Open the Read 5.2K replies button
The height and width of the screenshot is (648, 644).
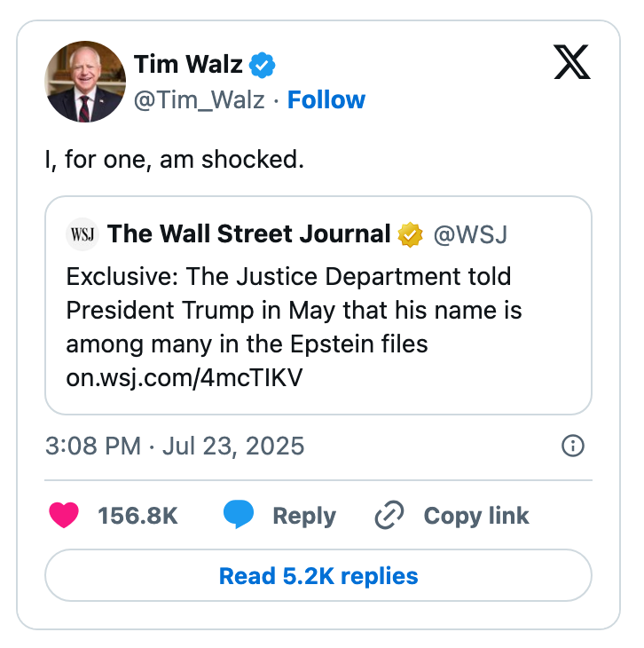(x=318, y=576)
